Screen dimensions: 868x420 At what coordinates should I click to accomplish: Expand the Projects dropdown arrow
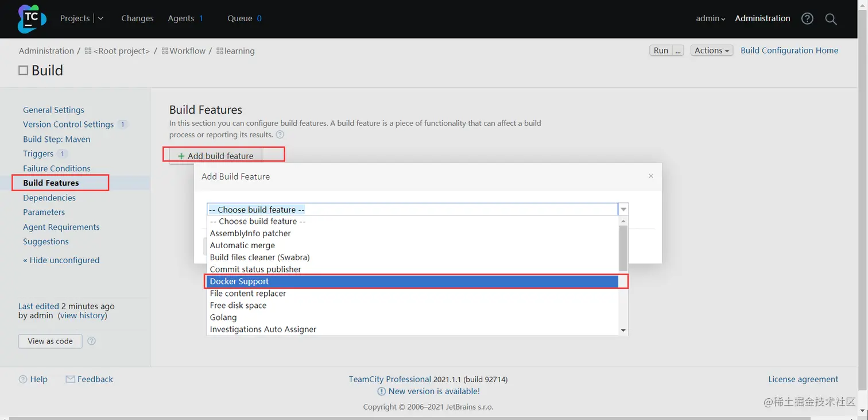(x=101, y=18)
